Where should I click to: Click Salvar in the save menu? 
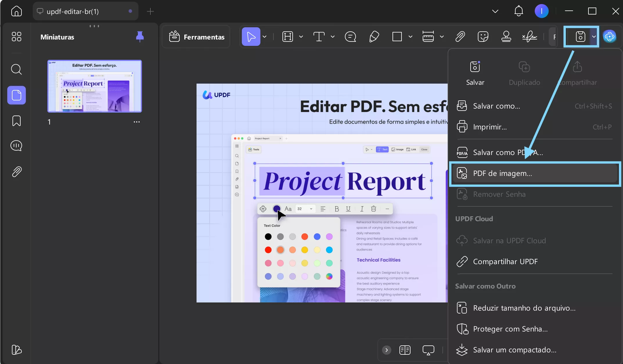(x=475, y=73)
